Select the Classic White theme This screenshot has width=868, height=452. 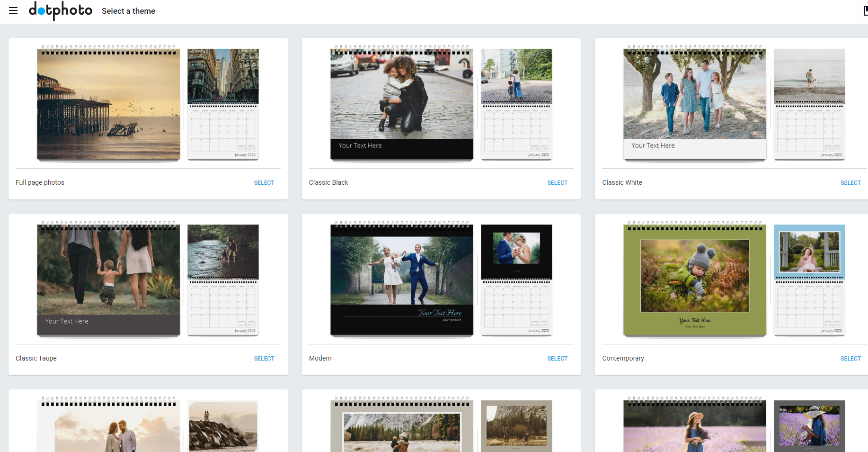[x=850, y=183]
